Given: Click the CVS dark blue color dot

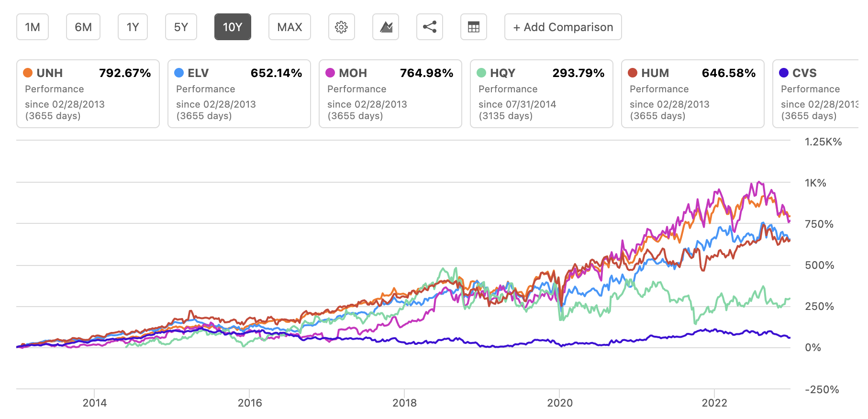Looking at the screenshot, I should (784, 73).
